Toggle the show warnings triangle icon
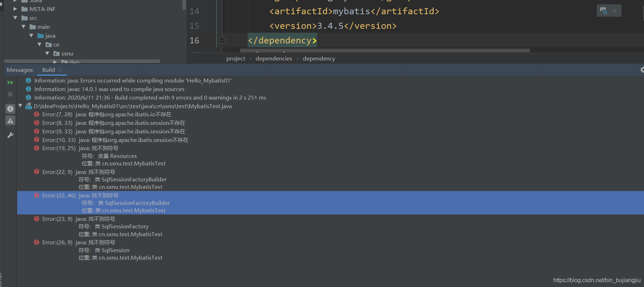644x287 pixels. 10,121
